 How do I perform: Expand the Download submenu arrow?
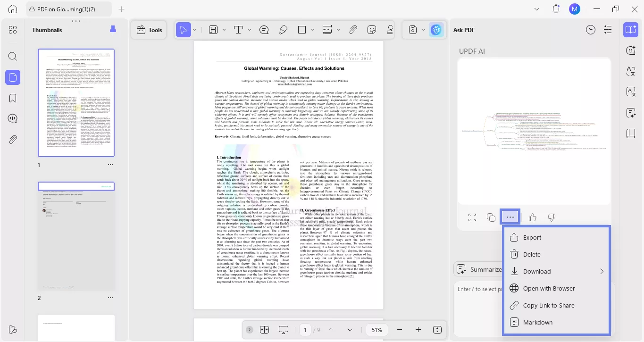point(602,271)
